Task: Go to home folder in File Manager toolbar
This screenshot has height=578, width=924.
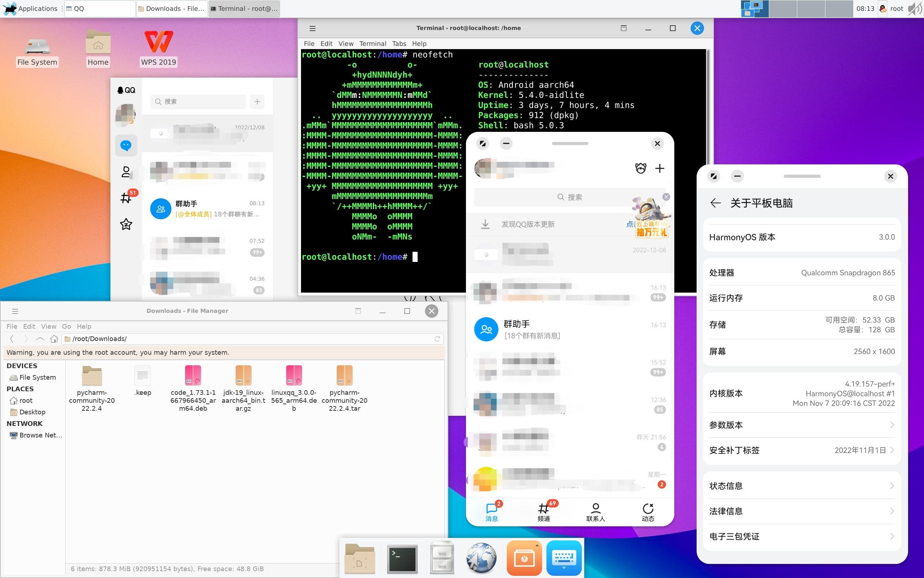Action: [54, 339]
